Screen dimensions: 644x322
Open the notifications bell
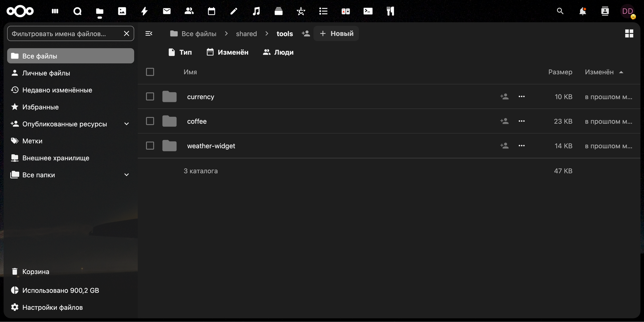pyautogui.click(x=582, y=11)
